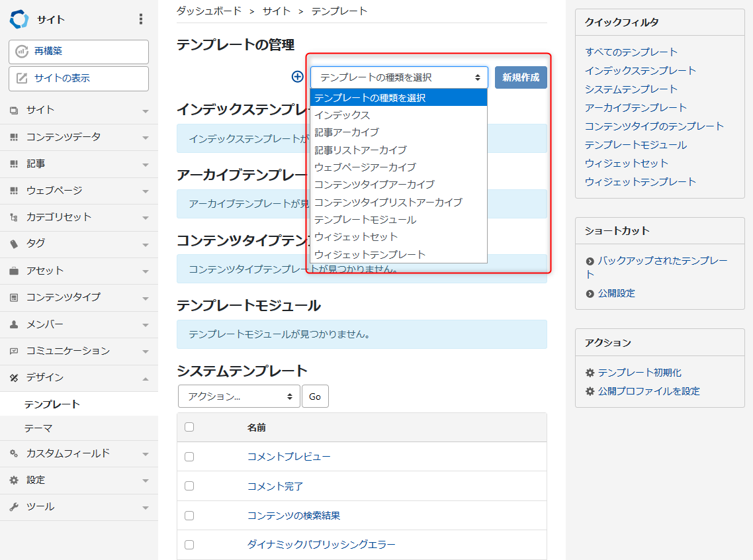Select 記事アーカイブ option
753x560 pixels.
[398, 132]
